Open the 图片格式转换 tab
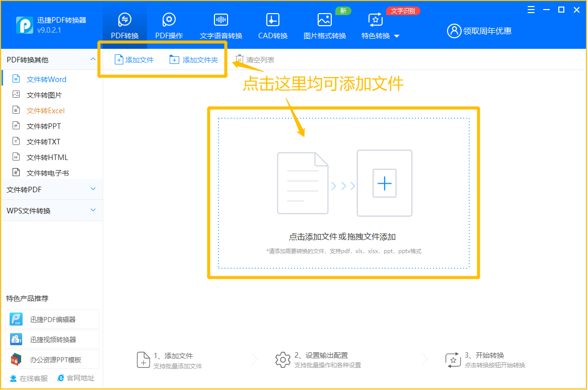Viewport: 588px width, 390px height. [324, 26]
